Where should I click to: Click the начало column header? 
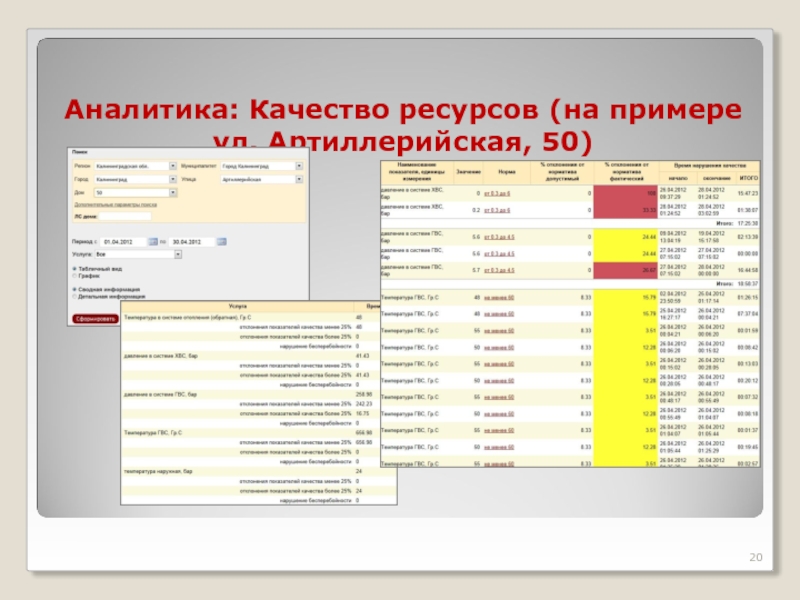pos(678,178)
